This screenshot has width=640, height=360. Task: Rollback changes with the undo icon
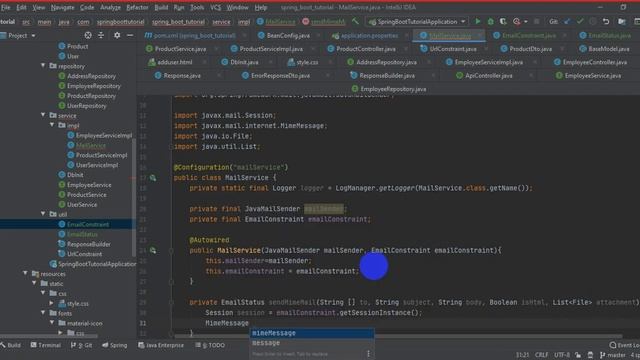point(606,21)
